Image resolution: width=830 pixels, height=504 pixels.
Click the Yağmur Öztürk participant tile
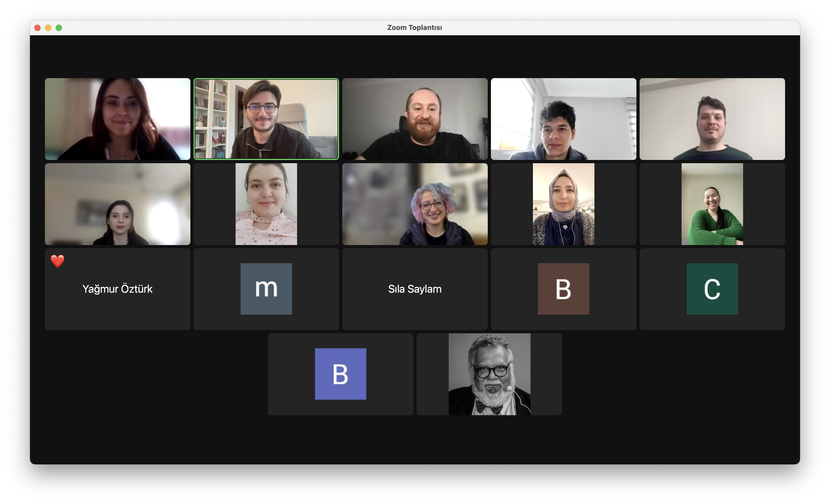click(x=117, y=289)
